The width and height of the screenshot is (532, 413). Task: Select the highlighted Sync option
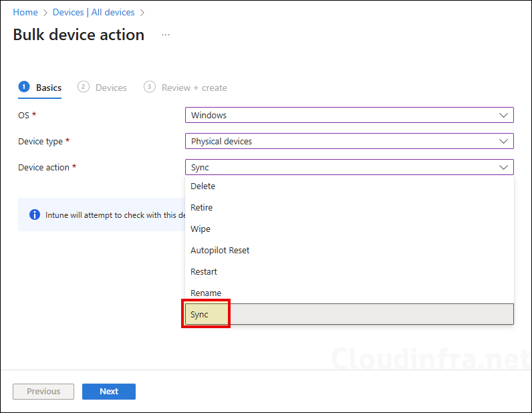coord(200,314)
